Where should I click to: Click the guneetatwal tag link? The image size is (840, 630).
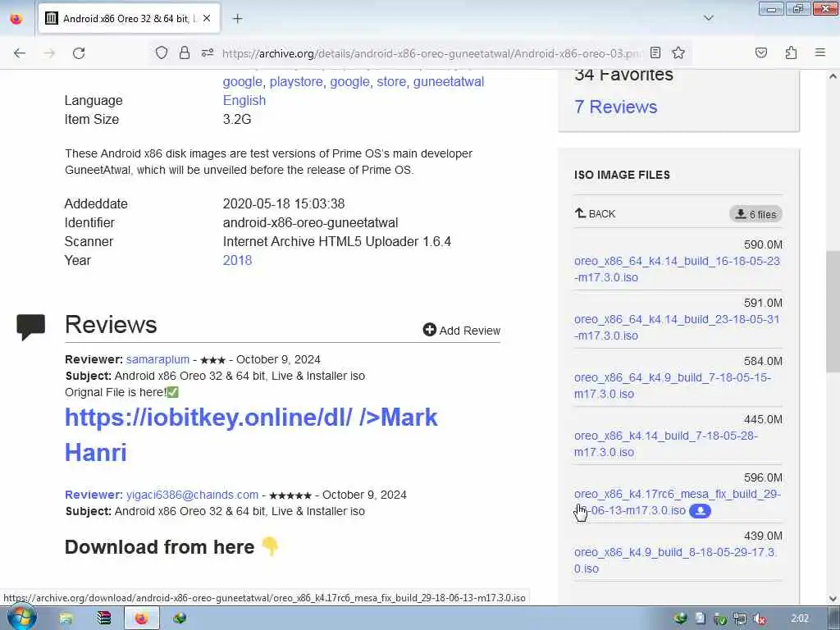point(449,81)
